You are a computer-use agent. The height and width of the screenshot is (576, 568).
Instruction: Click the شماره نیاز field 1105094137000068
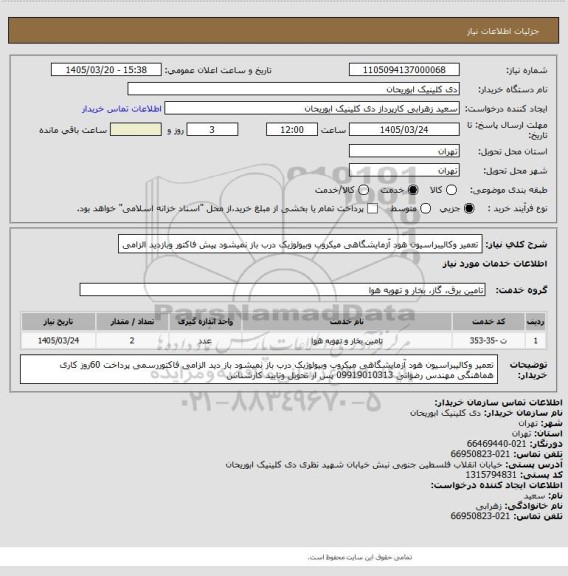[404, 70]
